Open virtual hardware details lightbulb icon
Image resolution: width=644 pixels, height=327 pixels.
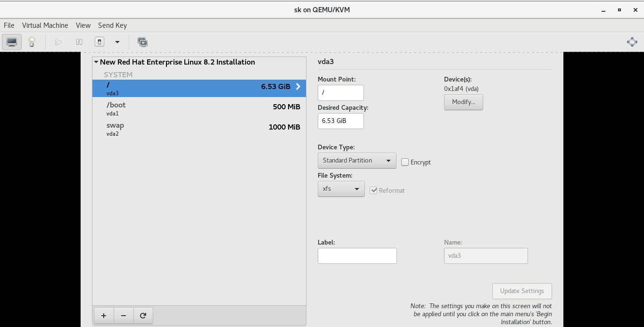(32, 42)
